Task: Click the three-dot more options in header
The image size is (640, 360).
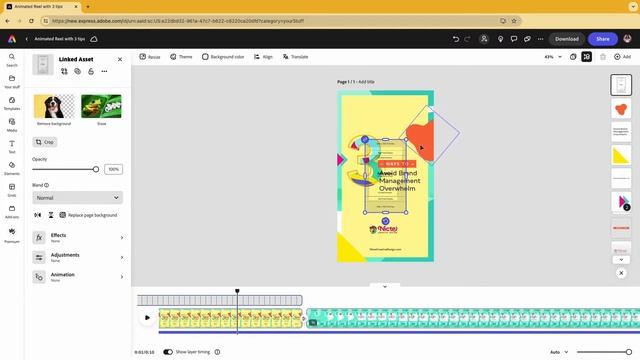Action: pos(540,39)
